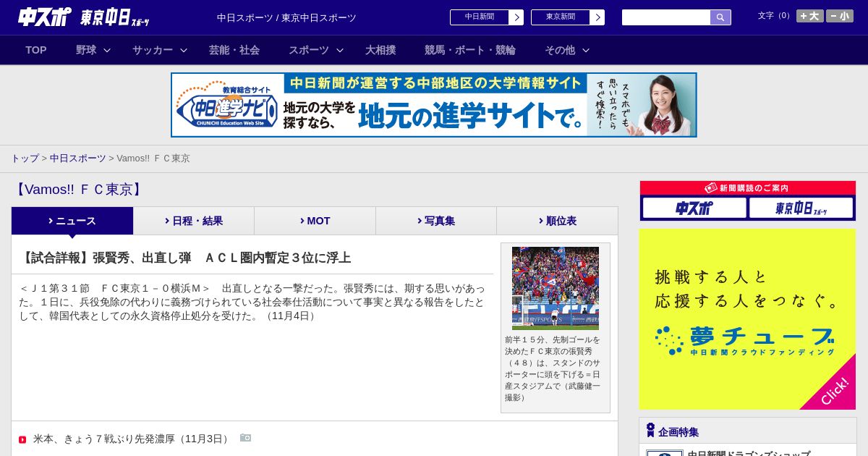Screen dimensions: 868x456
Task: Go to TOP in navigation bar
Action: (x=36, y=50)
